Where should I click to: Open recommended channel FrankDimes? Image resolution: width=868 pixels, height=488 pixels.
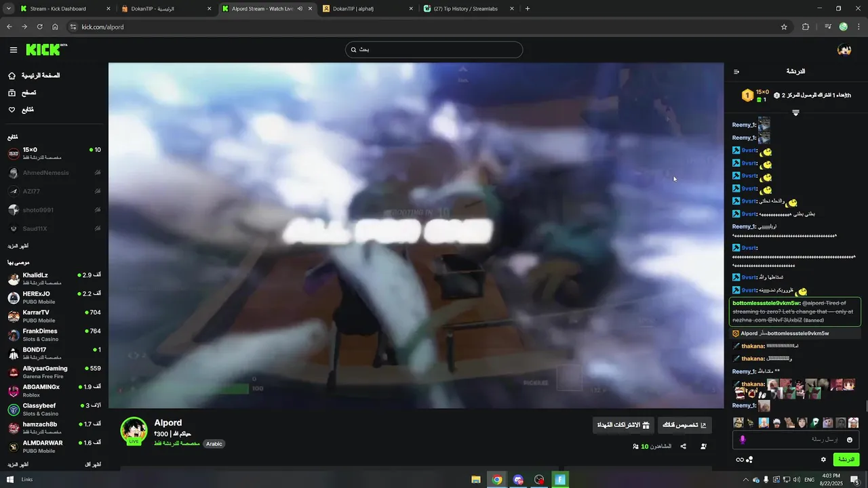click(54, 335)
